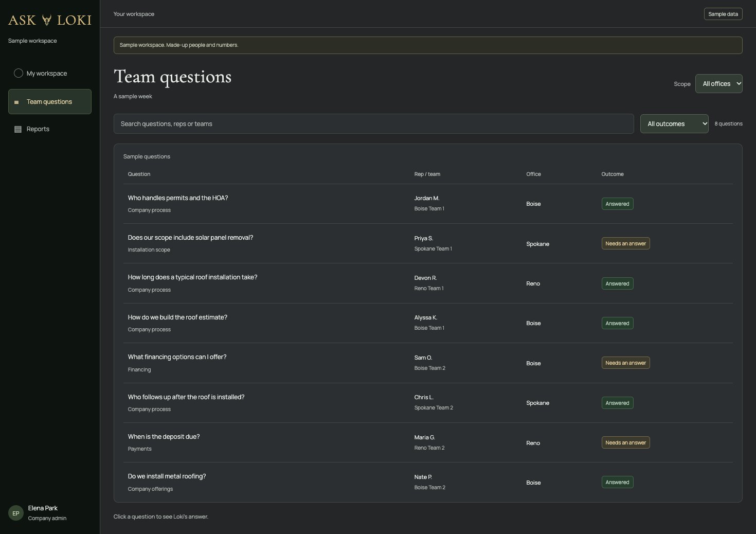Click the EP user avatar
Viewport: 756px width, 534px height.
click(16, 513)
